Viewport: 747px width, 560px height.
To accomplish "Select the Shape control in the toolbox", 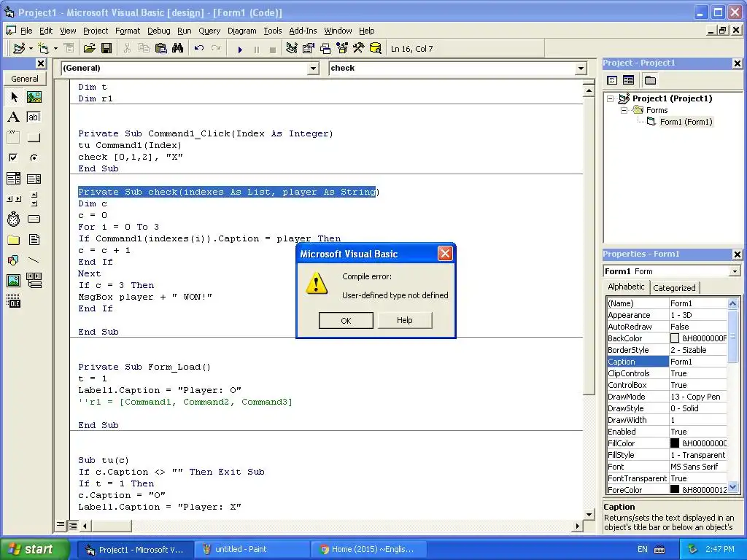I will [x=14, y=260].
